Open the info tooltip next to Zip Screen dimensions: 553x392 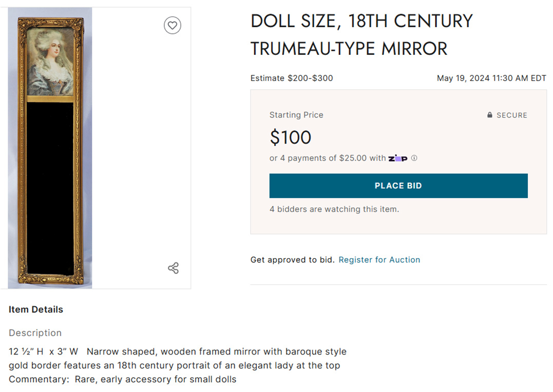click(x=414, y=158)
